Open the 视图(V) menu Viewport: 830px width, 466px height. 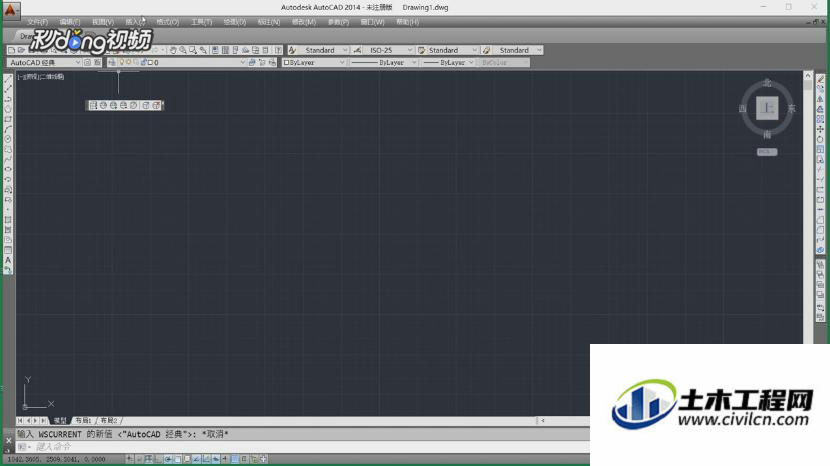[103, 22]
